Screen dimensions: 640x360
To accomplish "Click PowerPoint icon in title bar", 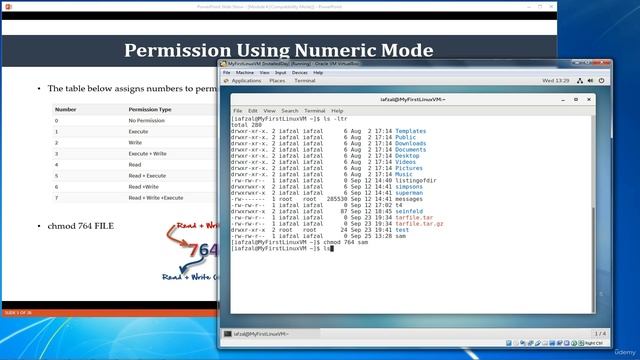I will pyautogui.click(x=9, y=7).
